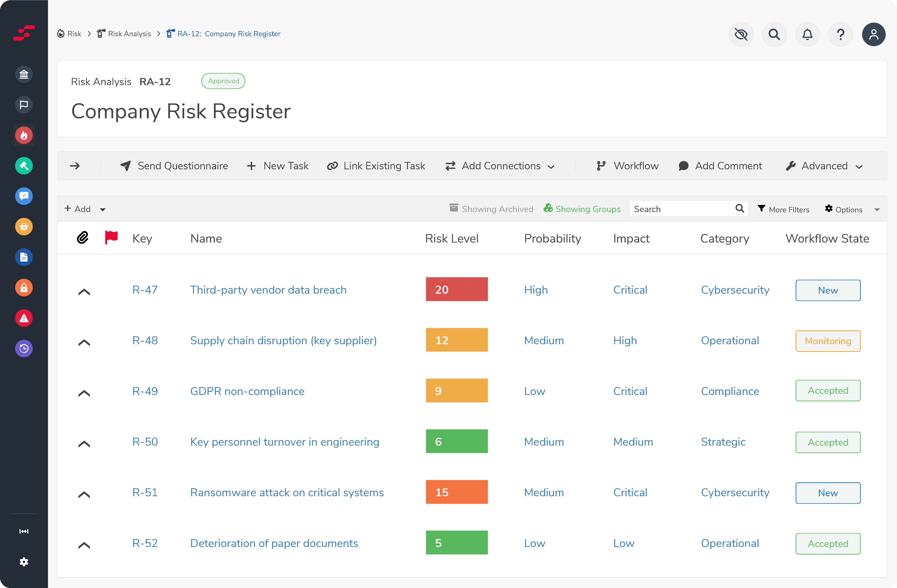The height and width of the screenshot is (588, 897).
Task: Open the red warning triangle sidebar module
Action: pyautogui.click(x=24, y=318)
